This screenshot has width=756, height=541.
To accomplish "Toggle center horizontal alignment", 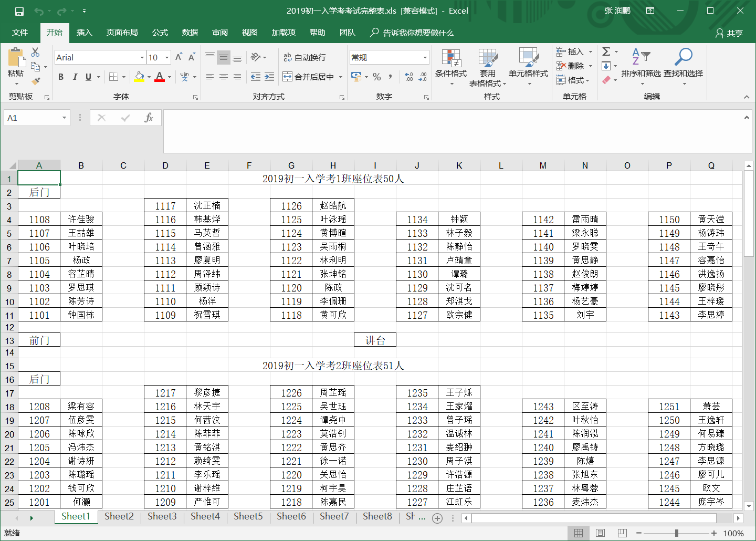I will pyautogui.click(x=224, y=77).
